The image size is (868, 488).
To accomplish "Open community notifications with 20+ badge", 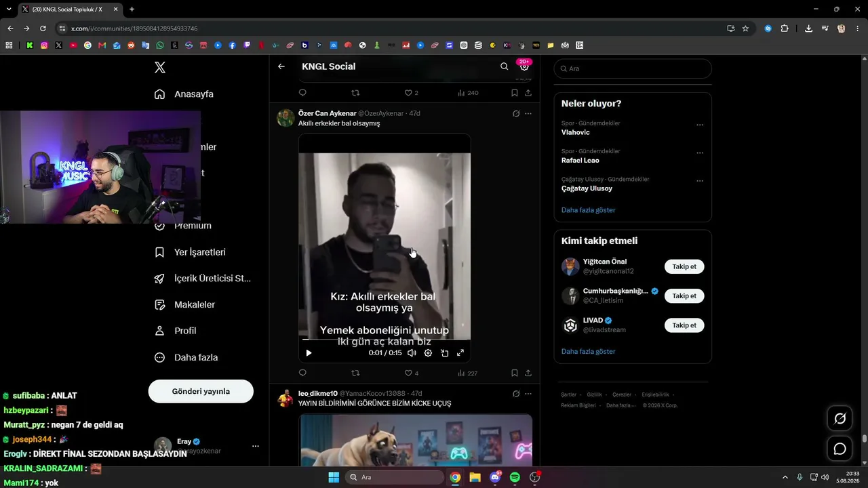I will [524, 66].
